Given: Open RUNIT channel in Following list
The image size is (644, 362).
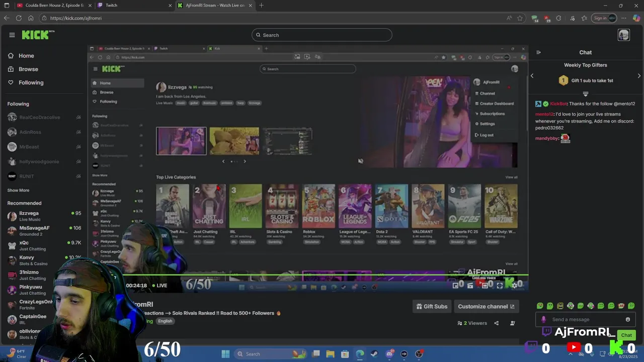Looking at the screenshot, I should (44, 176).
